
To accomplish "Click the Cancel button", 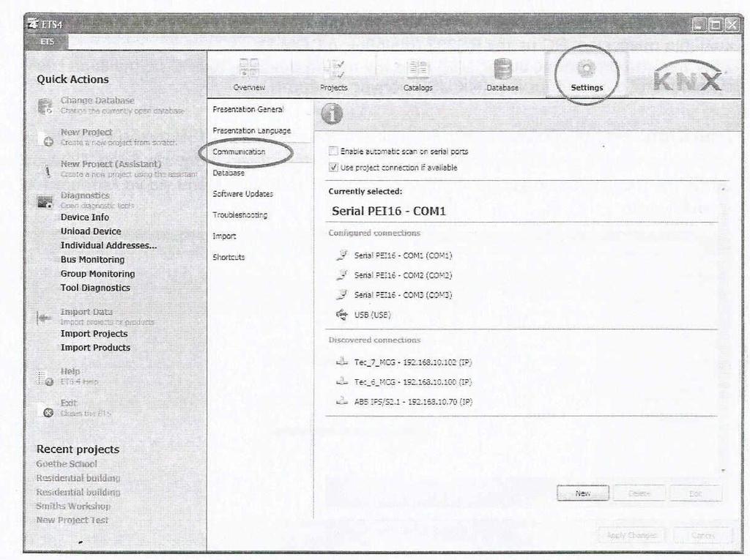I will (702, 535).
